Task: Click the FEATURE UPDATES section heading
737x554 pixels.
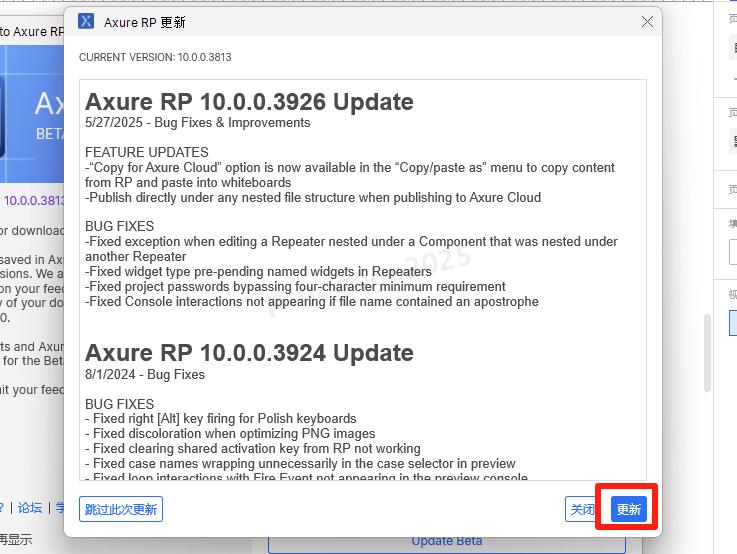Action: point(147,152)
